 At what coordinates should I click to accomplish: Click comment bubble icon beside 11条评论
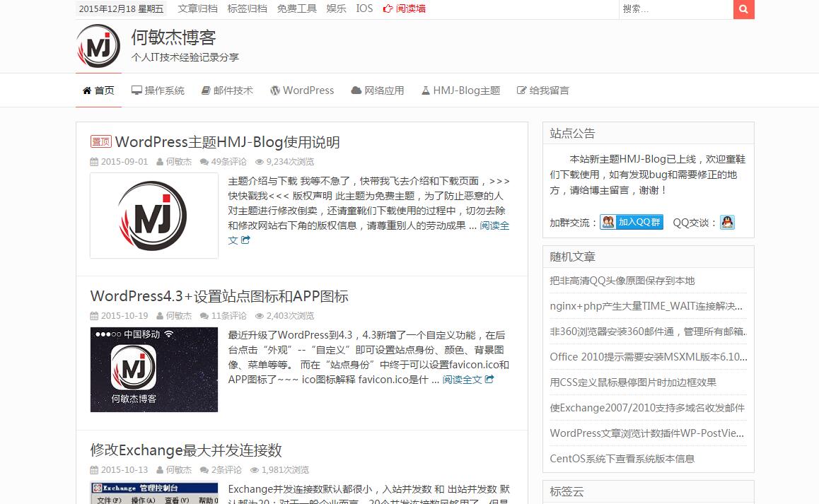204,316
